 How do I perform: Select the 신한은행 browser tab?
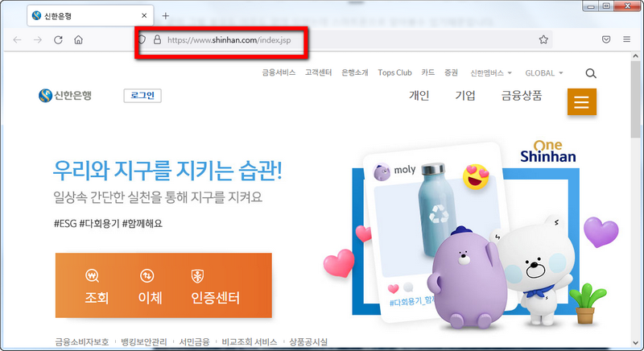pos(90,15)
